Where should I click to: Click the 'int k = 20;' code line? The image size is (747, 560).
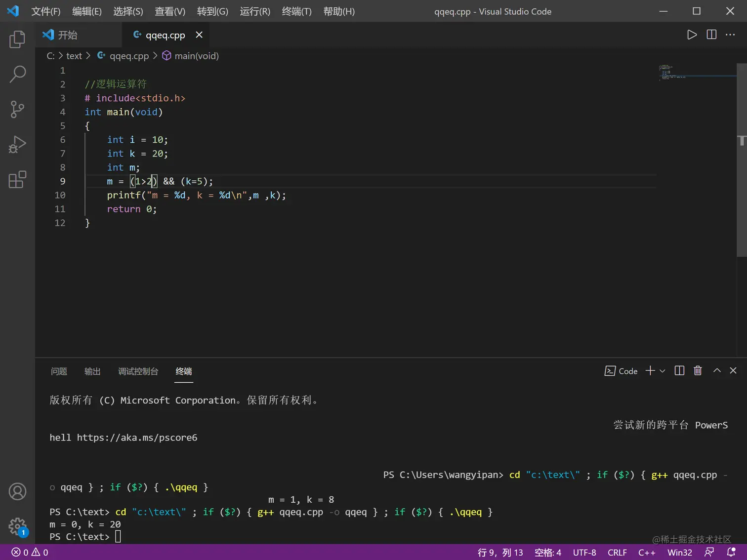coord(137,154)
